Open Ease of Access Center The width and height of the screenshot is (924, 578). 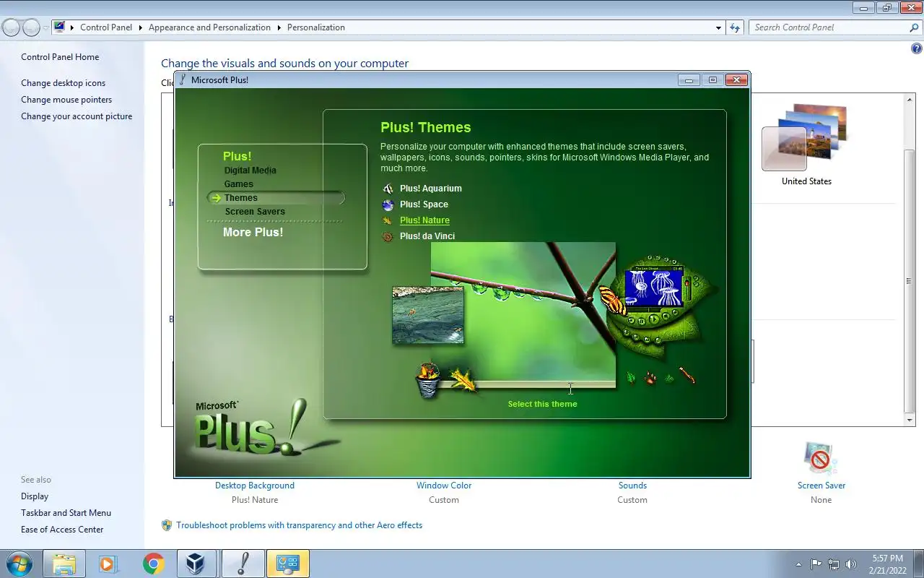(x=62, y=530)
